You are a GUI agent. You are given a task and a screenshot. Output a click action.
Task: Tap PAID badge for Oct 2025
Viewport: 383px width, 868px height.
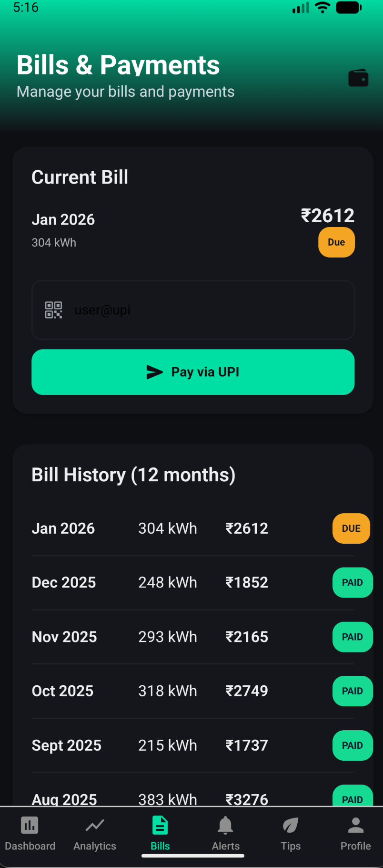[352, 691]
